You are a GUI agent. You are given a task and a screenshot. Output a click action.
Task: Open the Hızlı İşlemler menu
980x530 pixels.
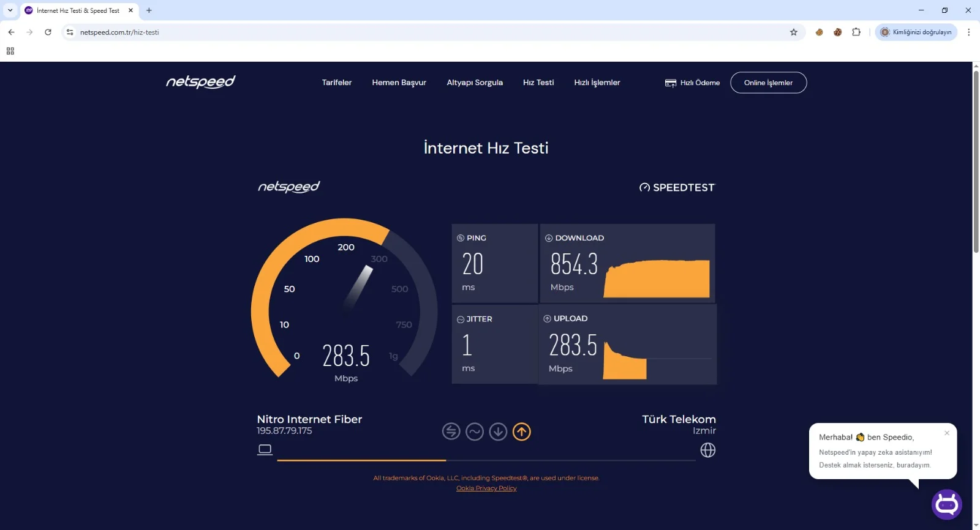[x=597, y=83]
